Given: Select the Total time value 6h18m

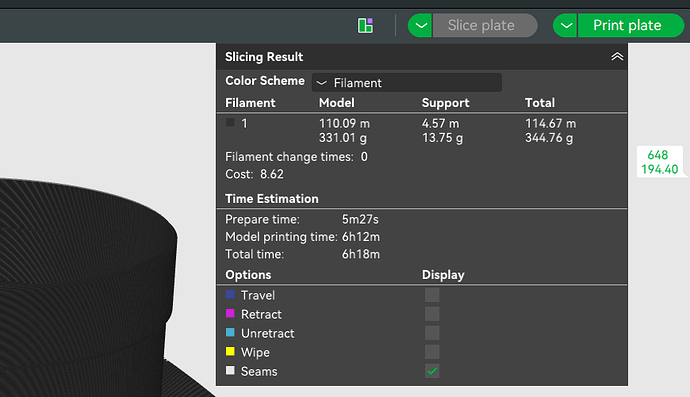Looking at the screenshot, I should 361,254.
